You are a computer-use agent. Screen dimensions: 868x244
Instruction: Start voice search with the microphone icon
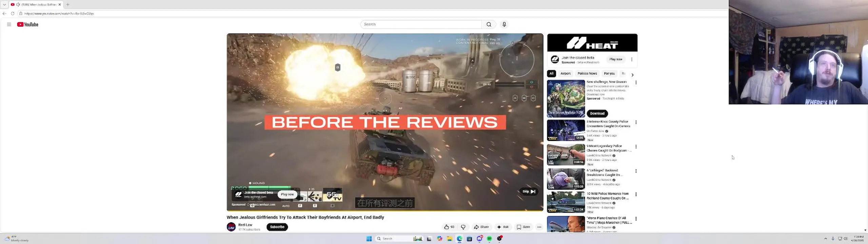(x=504, y=24)
